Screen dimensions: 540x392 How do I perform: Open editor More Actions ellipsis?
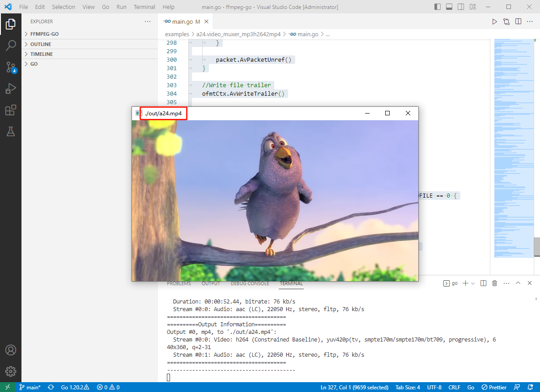click(530, 21)
